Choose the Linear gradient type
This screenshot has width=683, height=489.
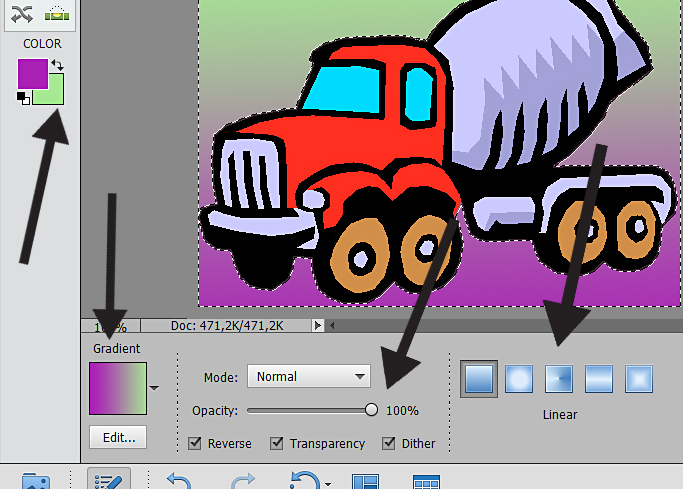(478, 379)
